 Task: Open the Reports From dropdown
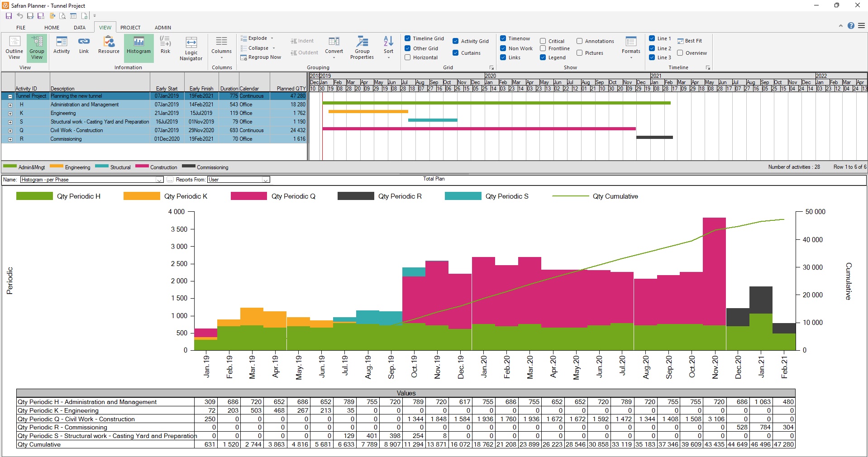266,180
